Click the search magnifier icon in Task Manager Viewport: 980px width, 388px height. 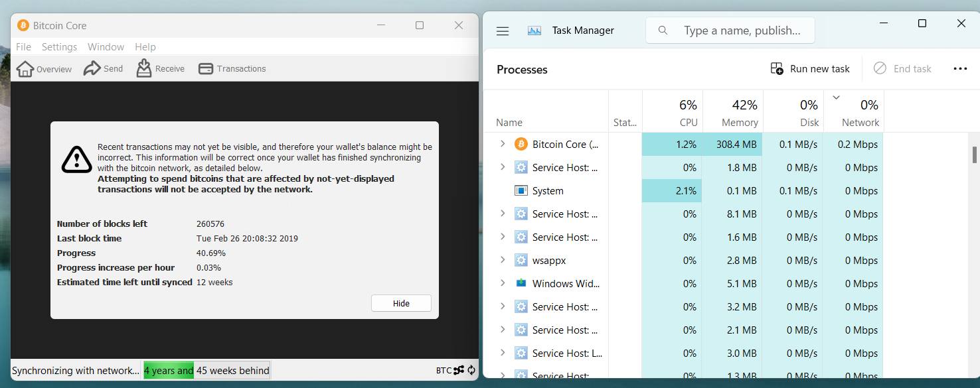click(x=663, y=31)
